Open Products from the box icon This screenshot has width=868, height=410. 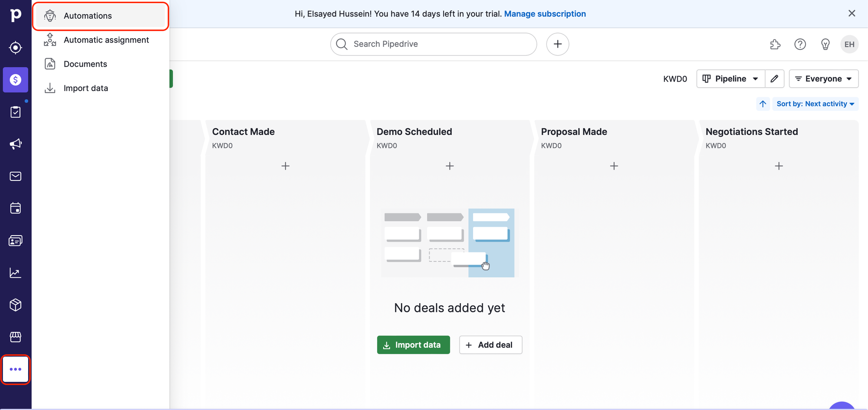pos(16,305)
